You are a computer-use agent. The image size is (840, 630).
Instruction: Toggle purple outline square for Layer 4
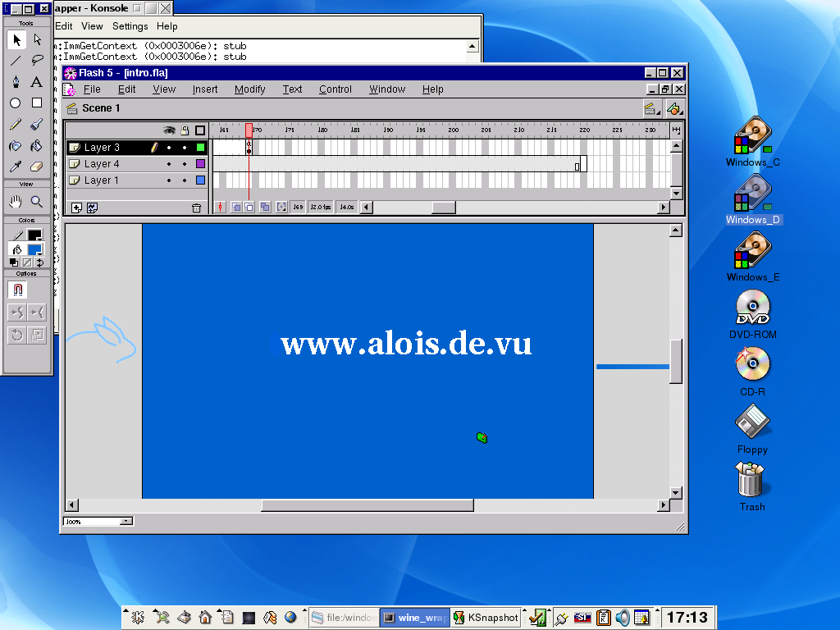(x=201, y=164)
